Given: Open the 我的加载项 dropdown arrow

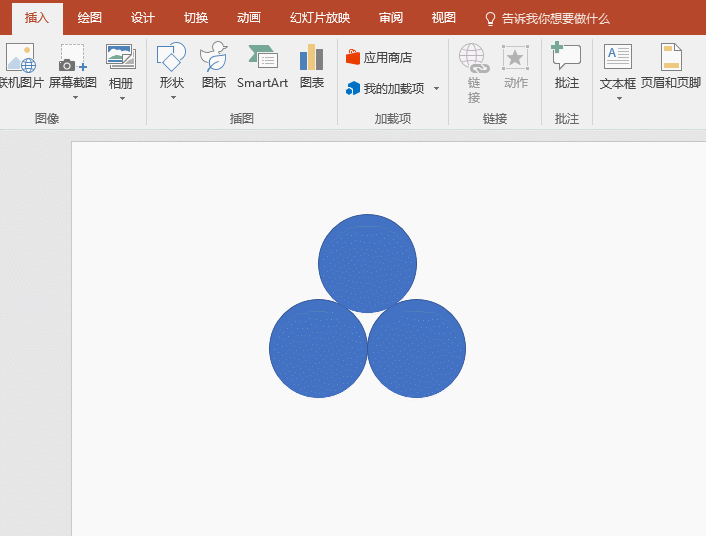Looking at the screenshot, I should [x=436, y=89].
